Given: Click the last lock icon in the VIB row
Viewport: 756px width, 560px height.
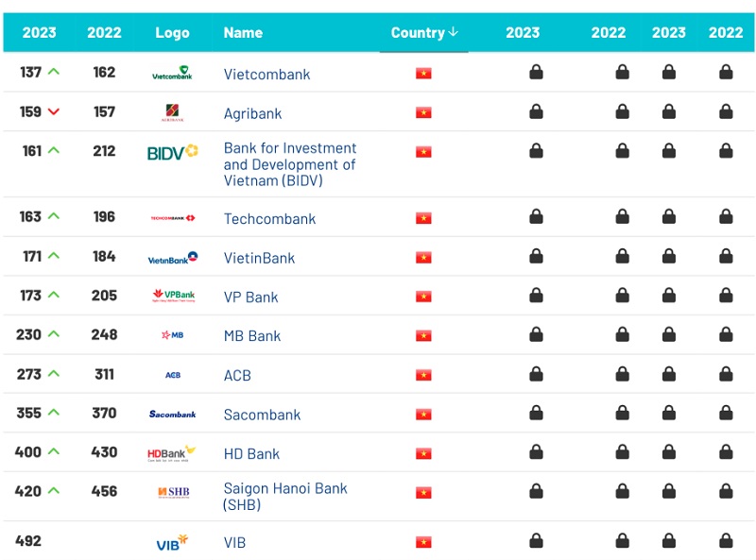Looking at the screenshot, I should tap(726, 540).
